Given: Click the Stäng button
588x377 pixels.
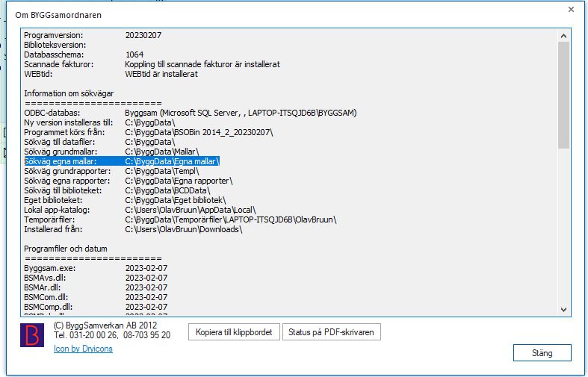Looking at the screenshot, I should coord(542,352).
